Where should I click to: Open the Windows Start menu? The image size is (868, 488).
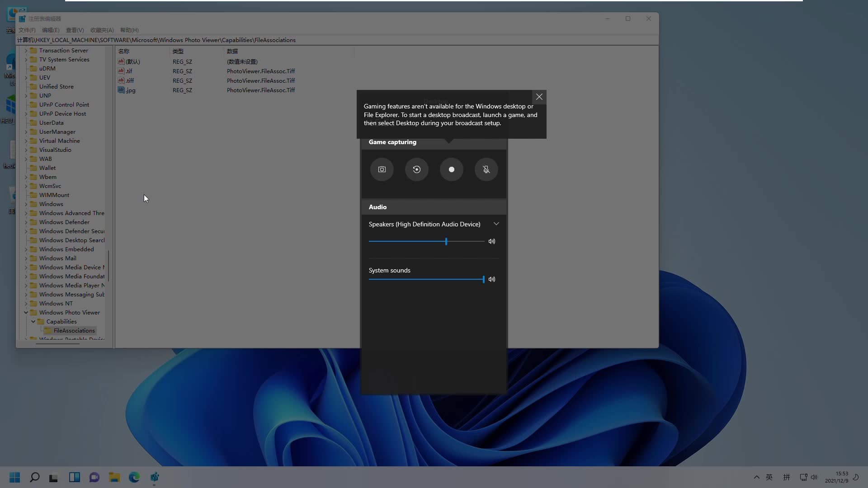tap(15, 477)
